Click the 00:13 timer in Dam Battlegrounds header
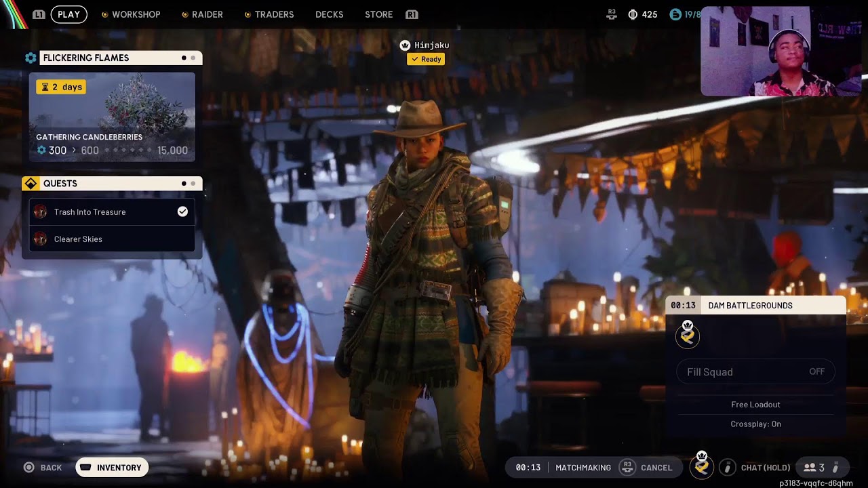The height and width of the screenshot is (488, 868). coord(683,306)
